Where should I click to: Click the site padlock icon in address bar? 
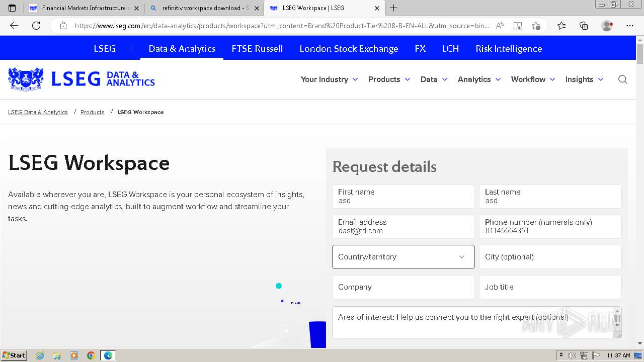pos(63,26)
